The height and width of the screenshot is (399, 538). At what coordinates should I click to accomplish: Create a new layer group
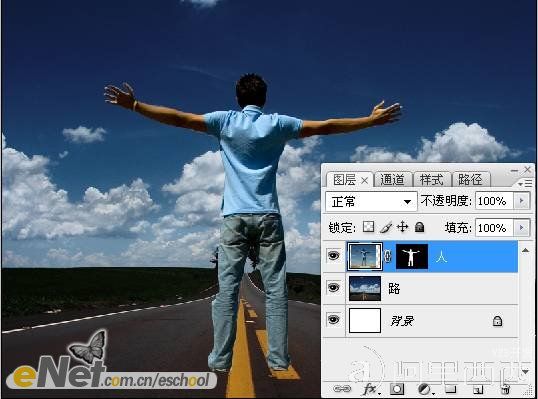click(451, 389)
